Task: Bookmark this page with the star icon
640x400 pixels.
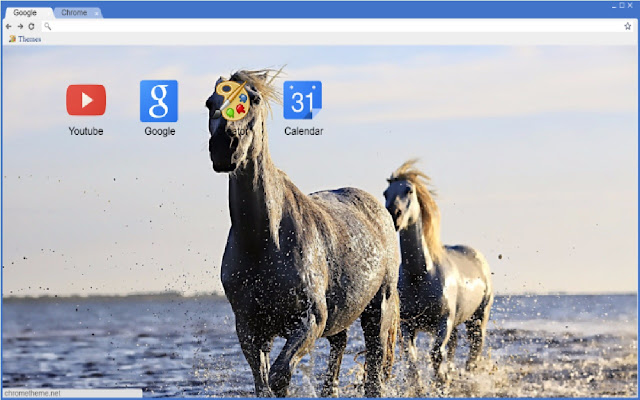Action: [x=627, y=27]
